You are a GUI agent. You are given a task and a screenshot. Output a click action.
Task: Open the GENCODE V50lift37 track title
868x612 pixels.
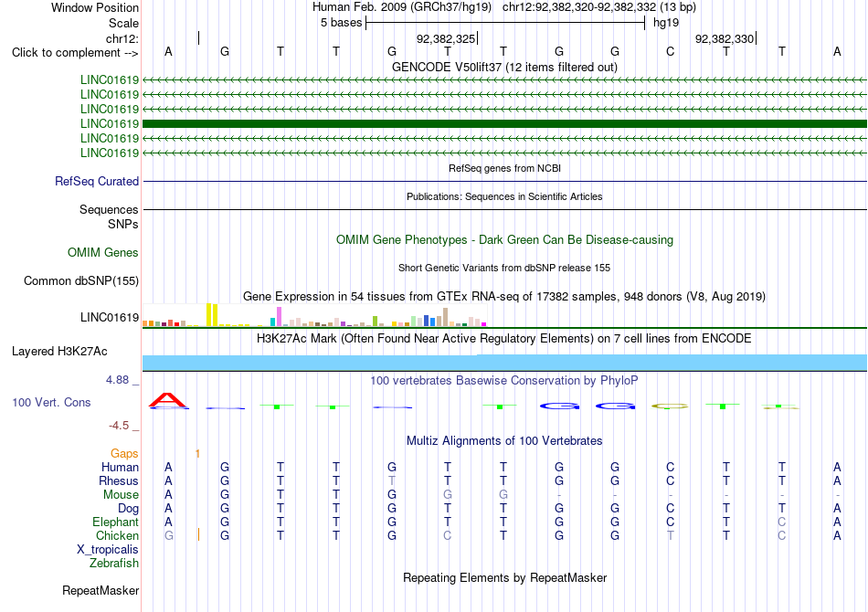coord(504,67)
